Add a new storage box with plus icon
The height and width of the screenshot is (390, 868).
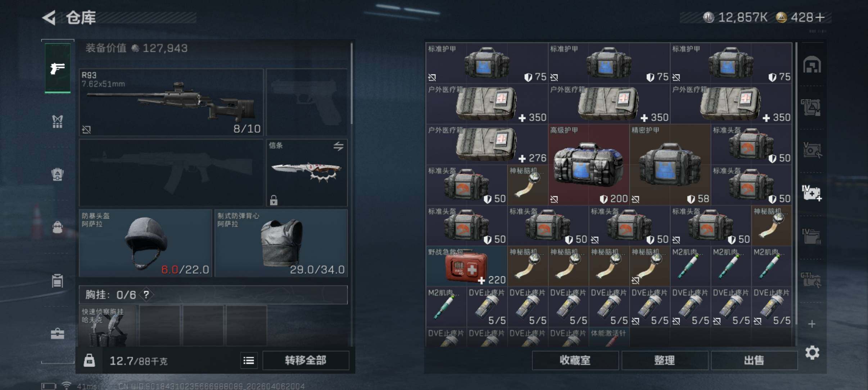(x=812, y=324)
